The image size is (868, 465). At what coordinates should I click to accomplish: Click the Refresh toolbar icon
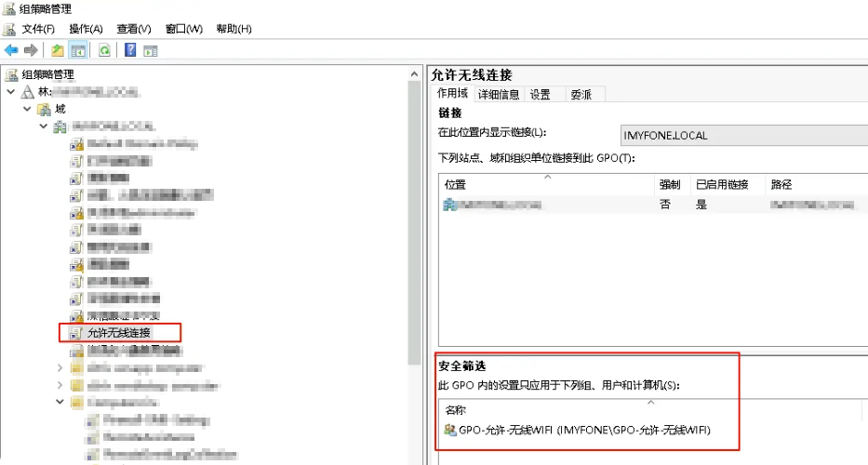click(x=104, y=50)
